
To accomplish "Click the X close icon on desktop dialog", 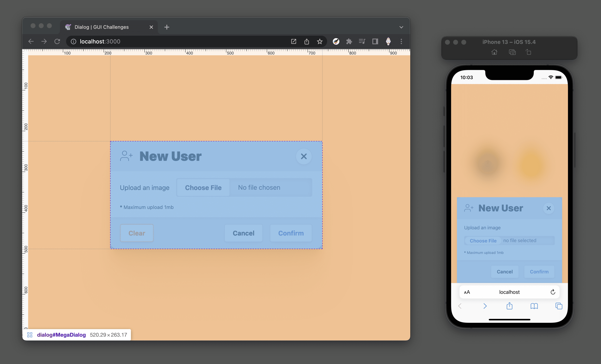I will pos(304,156).
